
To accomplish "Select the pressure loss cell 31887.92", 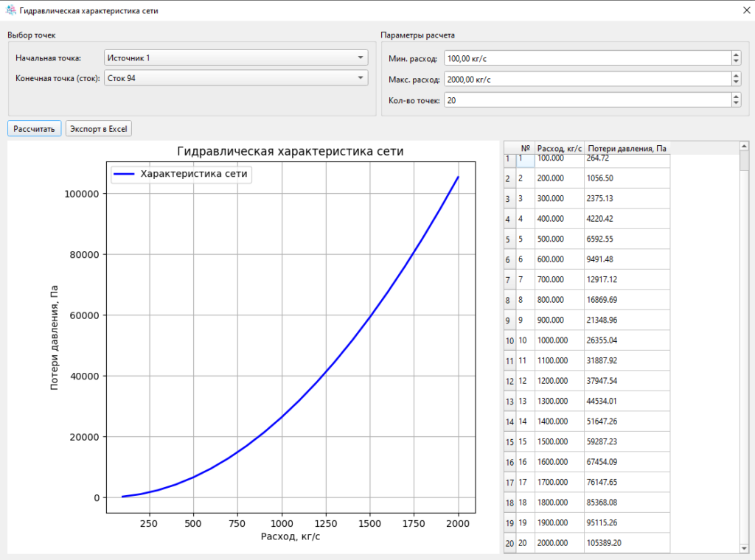I will pyautogui.click(x=627, y=360).
